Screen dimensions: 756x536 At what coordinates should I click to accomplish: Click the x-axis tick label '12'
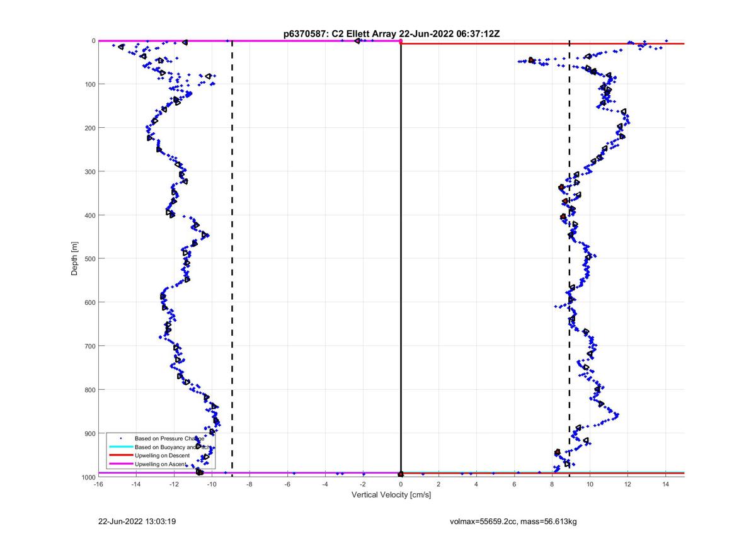pyautogui.click(x=627, y=484)
